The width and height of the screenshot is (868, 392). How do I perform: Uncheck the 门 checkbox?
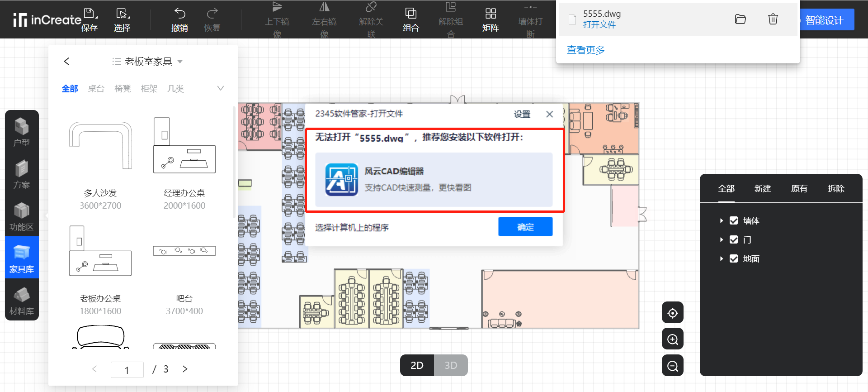(734, 239)
